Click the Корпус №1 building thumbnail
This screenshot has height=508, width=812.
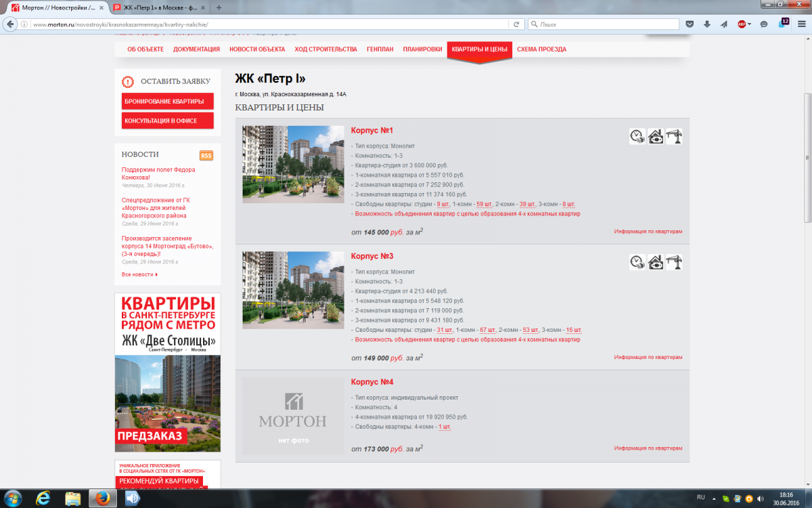pos(294,165)
